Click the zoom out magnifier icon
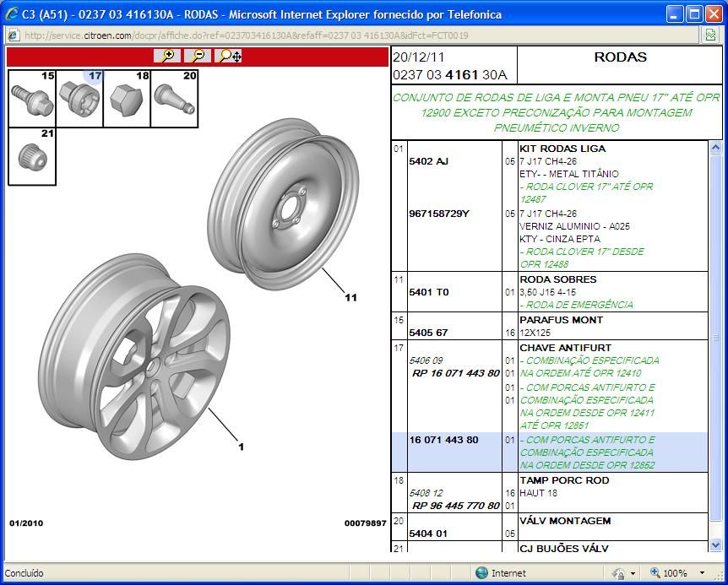This screenshot has width=728, height=585. coord(198,56)
